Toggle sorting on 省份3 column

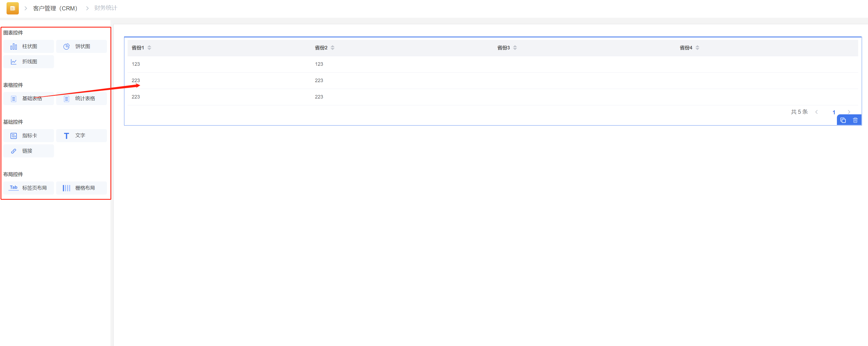tap(515, 48)
